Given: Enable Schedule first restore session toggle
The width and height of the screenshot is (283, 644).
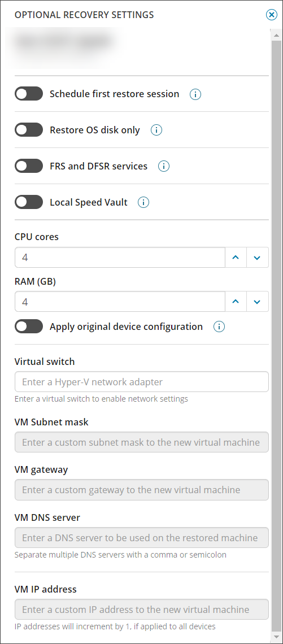Looking at the screenshot, I should [29, 94].
